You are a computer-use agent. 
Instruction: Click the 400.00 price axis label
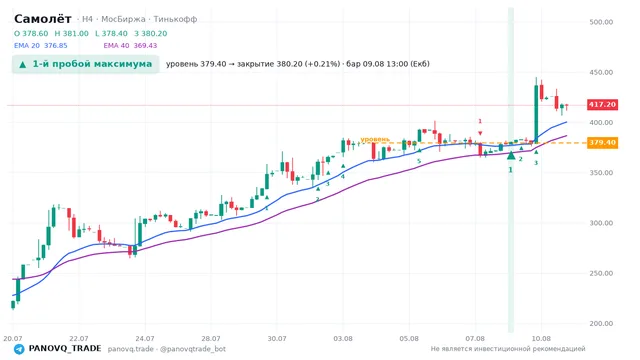point(601,122)
